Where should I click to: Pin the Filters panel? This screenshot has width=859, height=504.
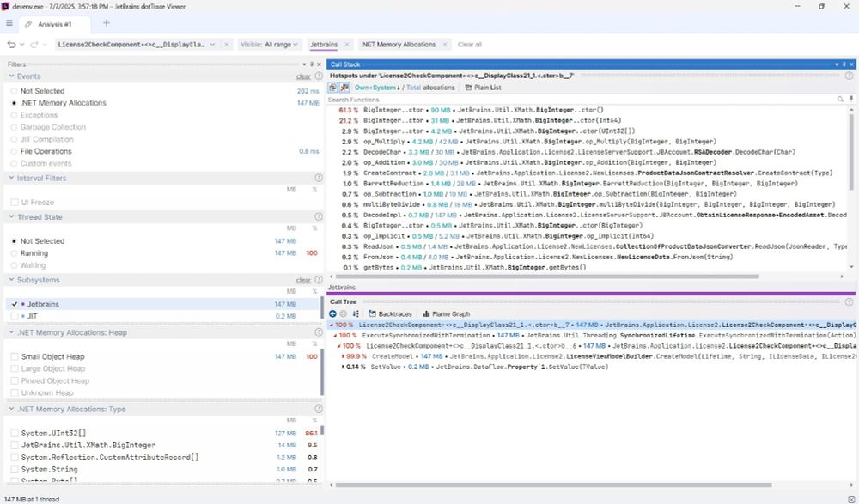(312, 64)
